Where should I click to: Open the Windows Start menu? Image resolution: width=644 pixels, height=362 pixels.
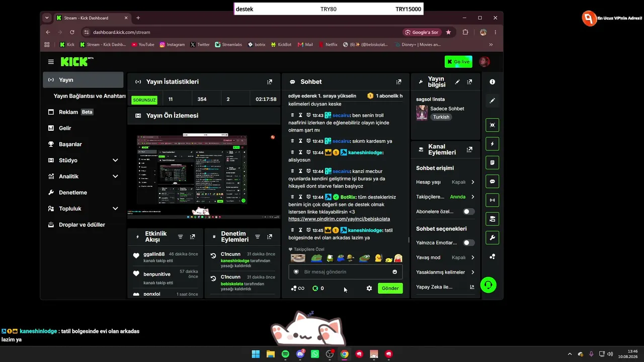256,354
